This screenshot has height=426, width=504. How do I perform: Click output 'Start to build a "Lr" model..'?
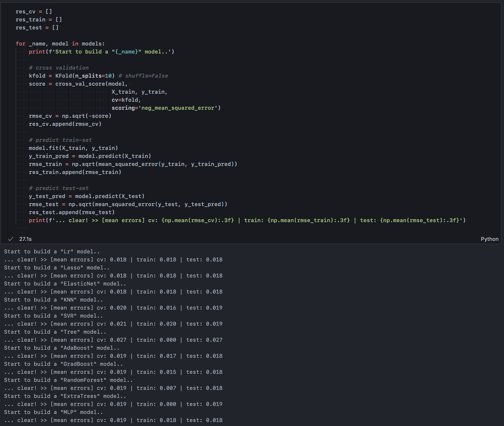(x=52, y=252)
